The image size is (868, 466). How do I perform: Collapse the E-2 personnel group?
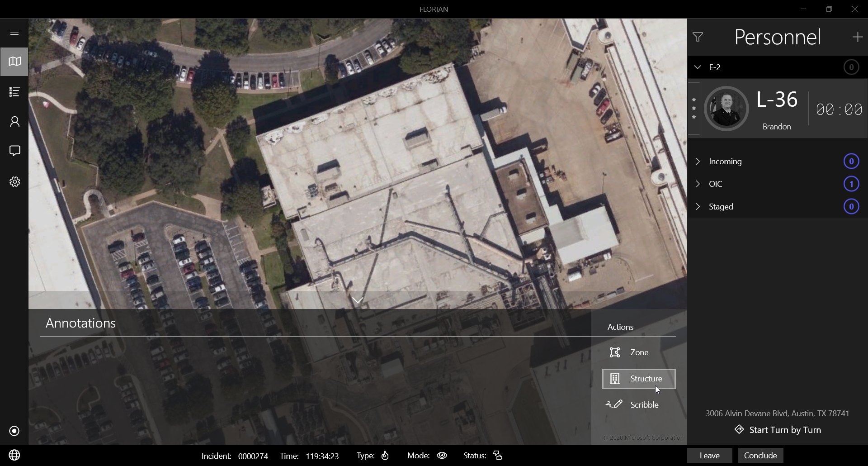[698, 67]
